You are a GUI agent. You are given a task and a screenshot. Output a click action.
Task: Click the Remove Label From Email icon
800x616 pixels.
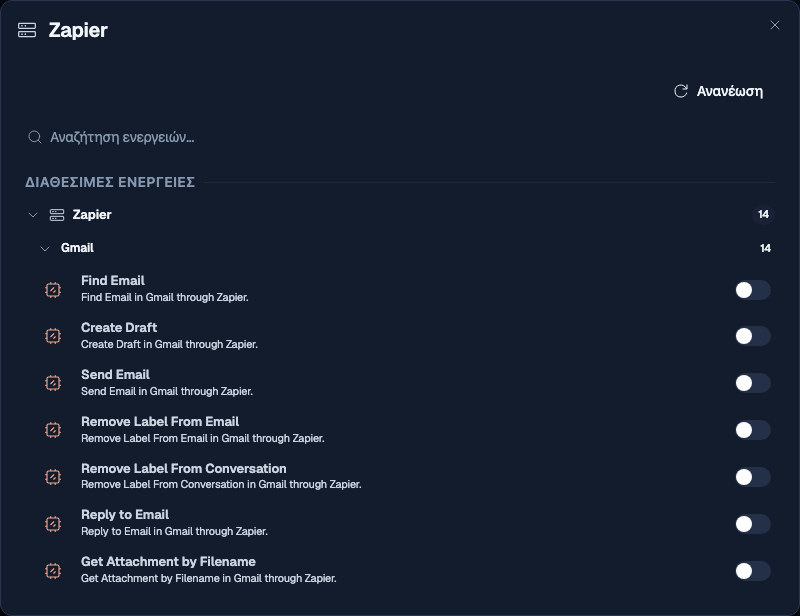click(x=53, y=430)
